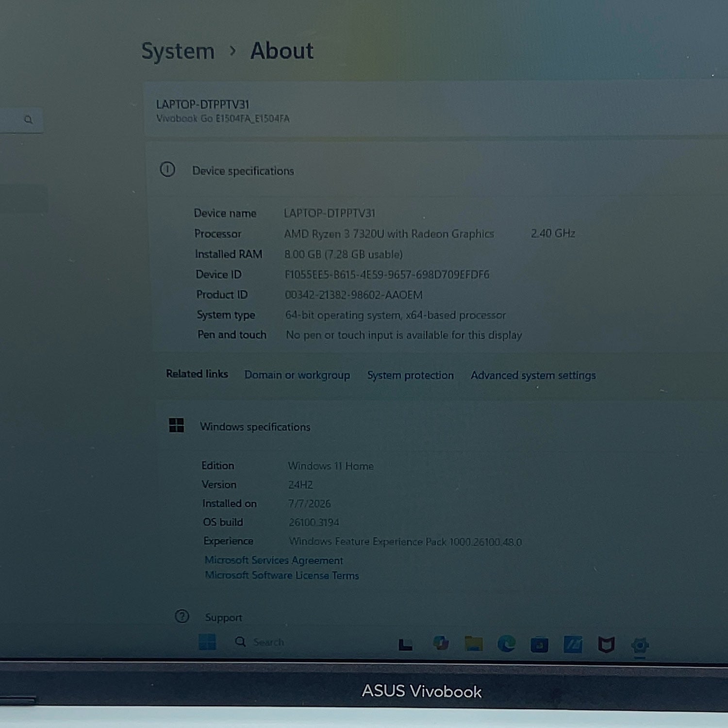This screenshot has height=728, width=728.
Task: Click the Device specifications info icon
Action: click(x=167, y=169)
